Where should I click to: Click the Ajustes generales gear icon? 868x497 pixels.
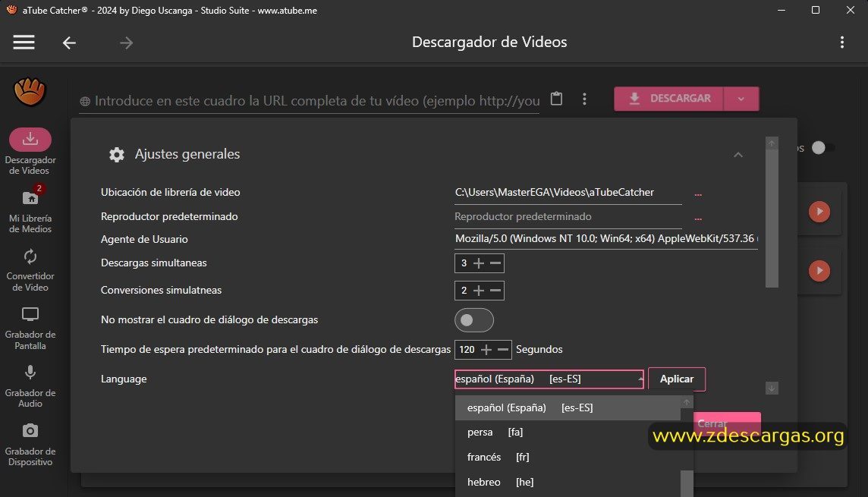tap(116, 155)
